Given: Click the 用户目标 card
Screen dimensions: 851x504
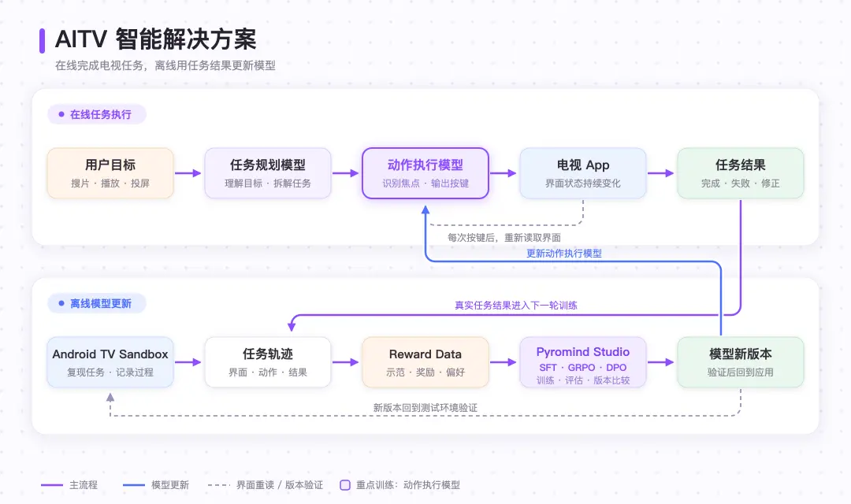Looking at the screenshot, I should coord(110,173).
